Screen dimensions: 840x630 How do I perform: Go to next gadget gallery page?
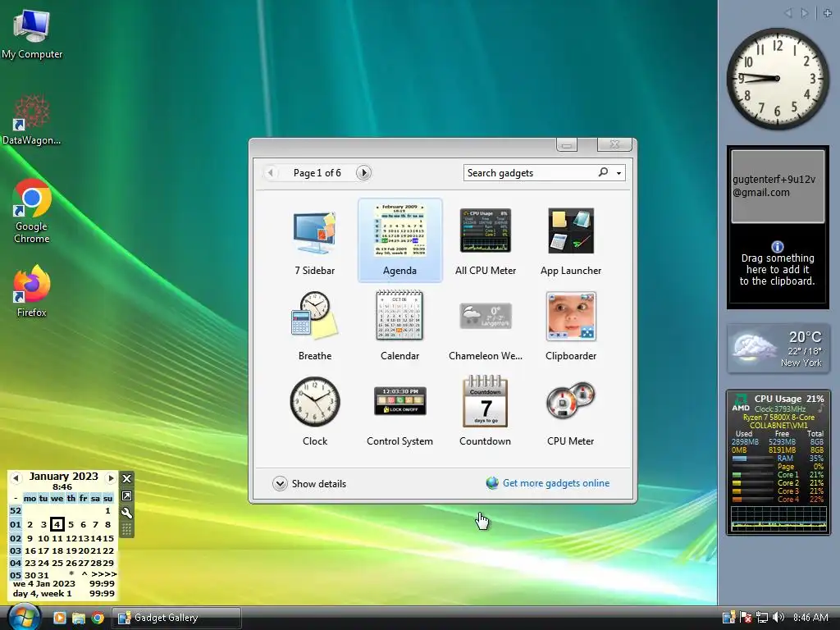[363, 172]
